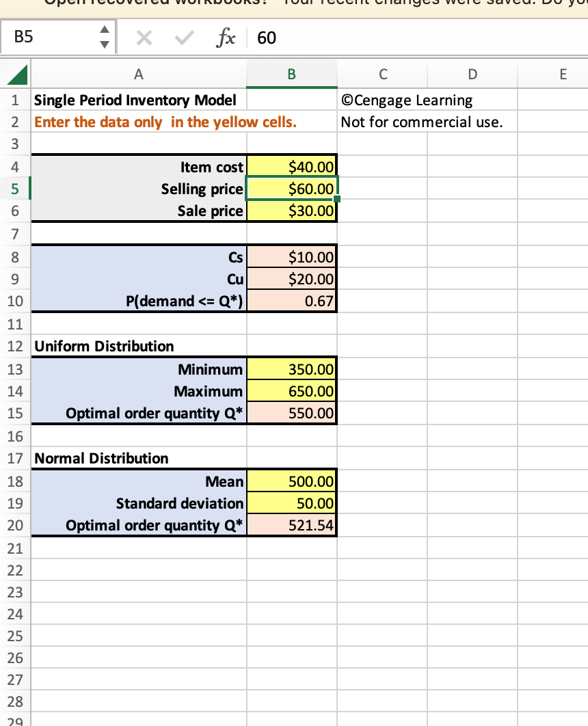
Task: Click the 'Uniform Distribution' heading cell
Action: click(x=138, y=346)
